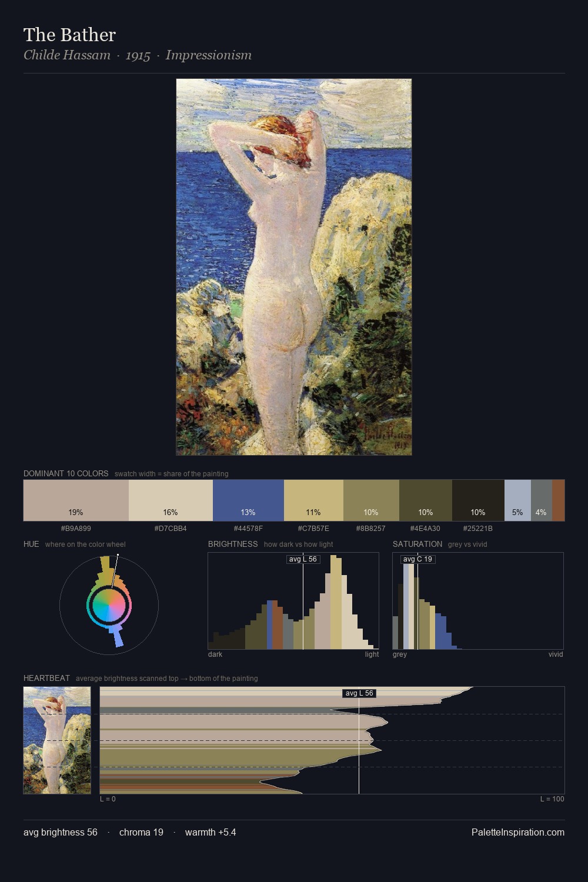Click the hex label '#25221B'

[478, 528]
